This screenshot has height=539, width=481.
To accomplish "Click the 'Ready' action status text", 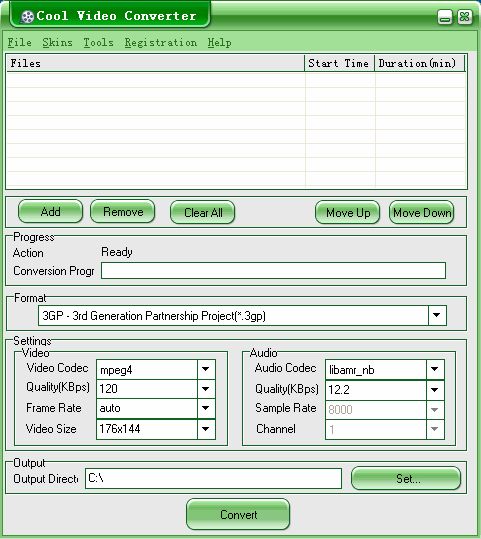I will pos(117,252).
